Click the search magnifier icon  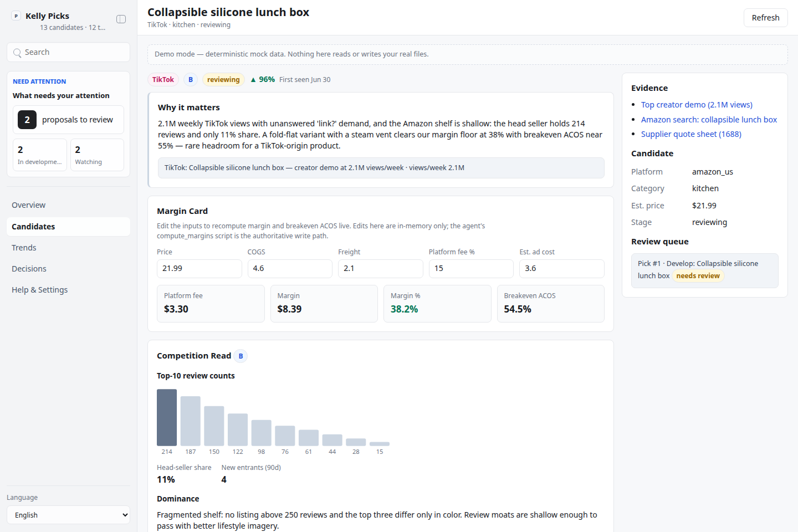(17, 53)
